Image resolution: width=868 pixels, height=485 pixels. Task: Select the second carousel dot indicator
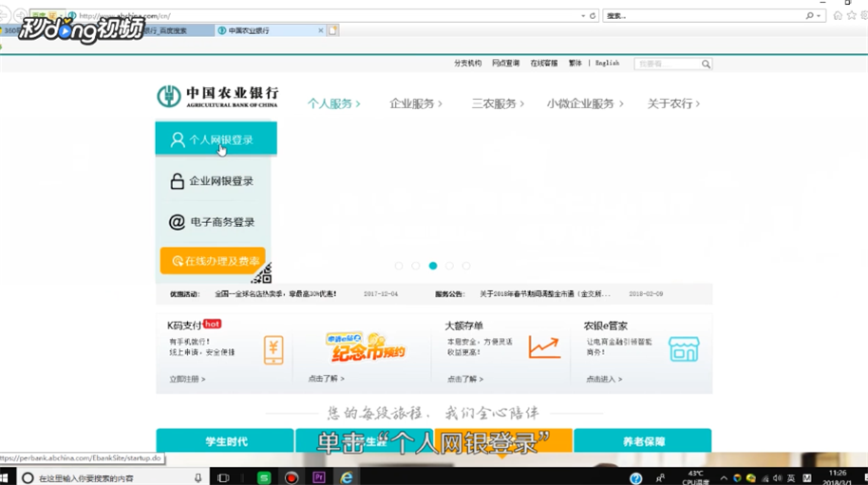(x=416, y=266)
